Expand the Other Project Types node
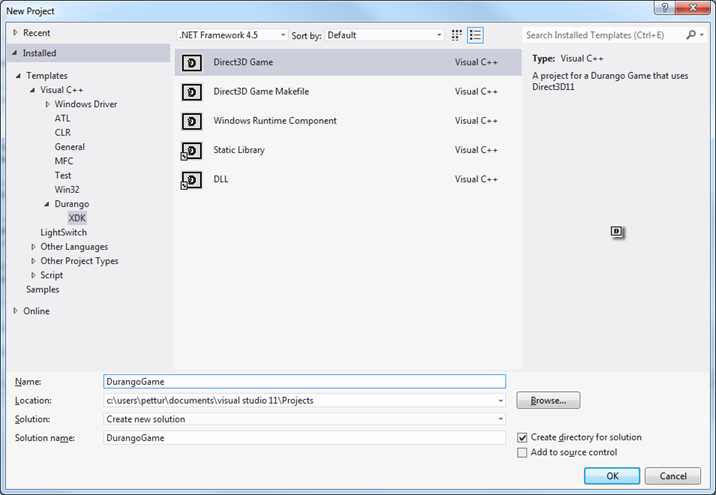This screenshot has height=495, width=716. (33, 261)
